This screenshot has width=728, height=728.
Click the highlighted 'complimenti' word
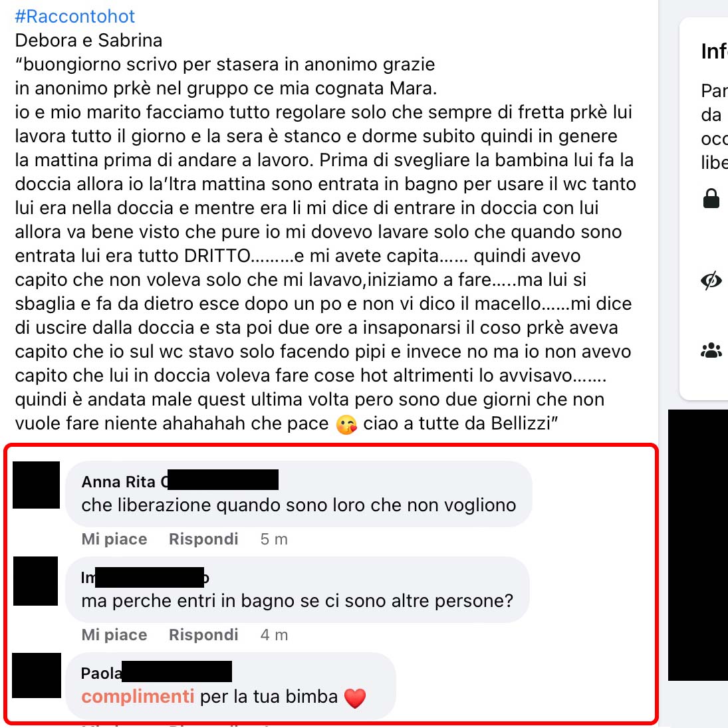coord(138,697)
